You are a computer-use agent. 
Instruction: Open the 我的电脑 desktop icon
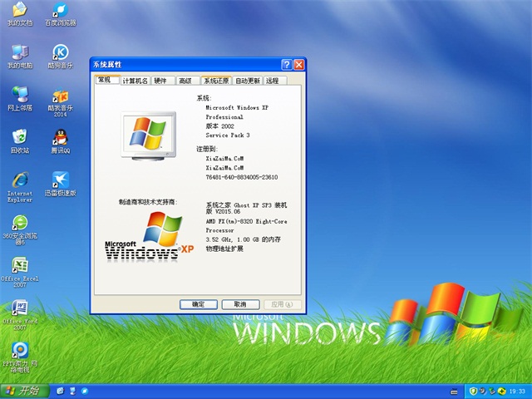point(20,53)
